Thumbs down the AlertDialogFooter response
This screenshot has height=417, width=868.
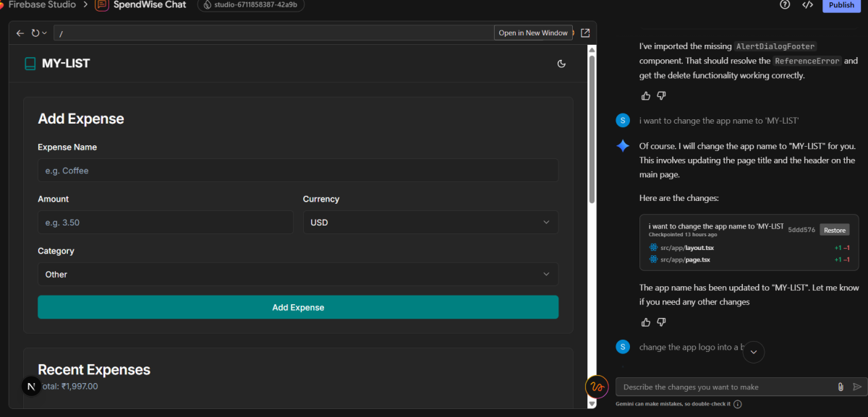point(661,95)
